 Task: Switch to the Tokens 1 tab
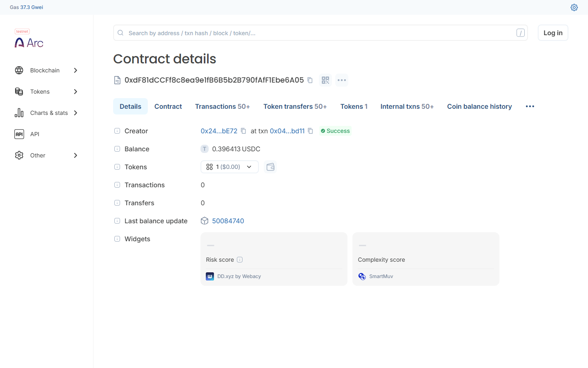click(354, 106)
